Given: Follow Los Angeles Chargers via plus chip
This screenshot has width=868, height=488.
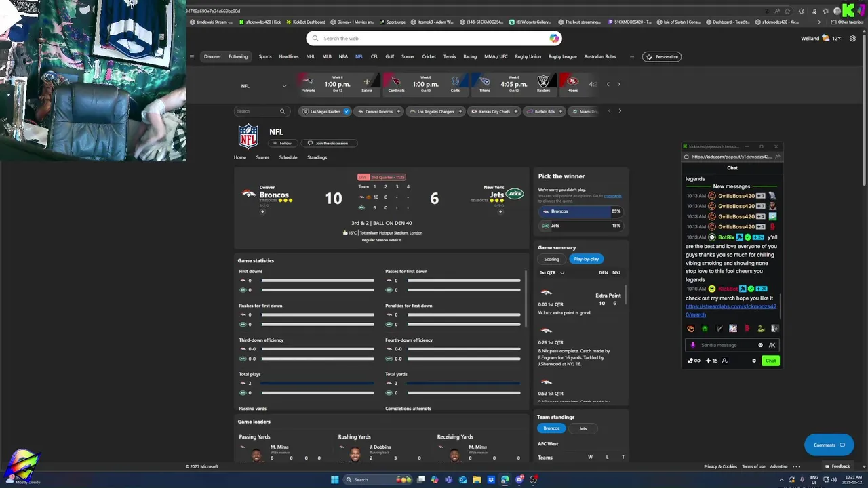Looking at the screenshot, I should [x=460, y=111].
